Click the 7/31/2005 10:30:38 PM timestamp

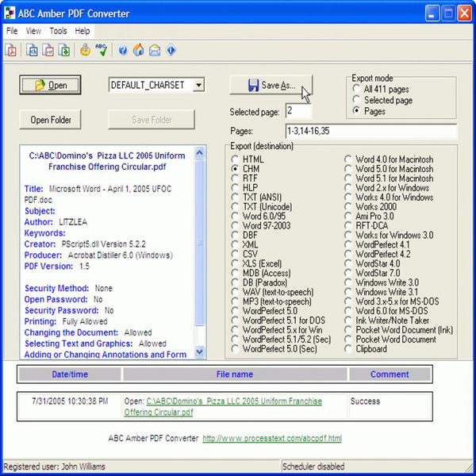70,401
